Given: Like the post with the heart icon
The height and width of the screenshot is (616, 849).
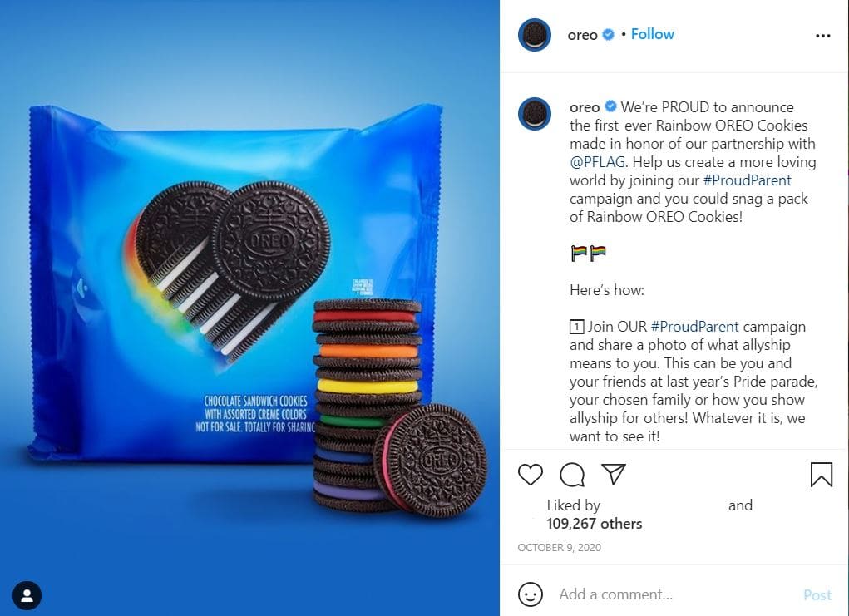Looking at the screenshot, I should [x=530, y=475].
